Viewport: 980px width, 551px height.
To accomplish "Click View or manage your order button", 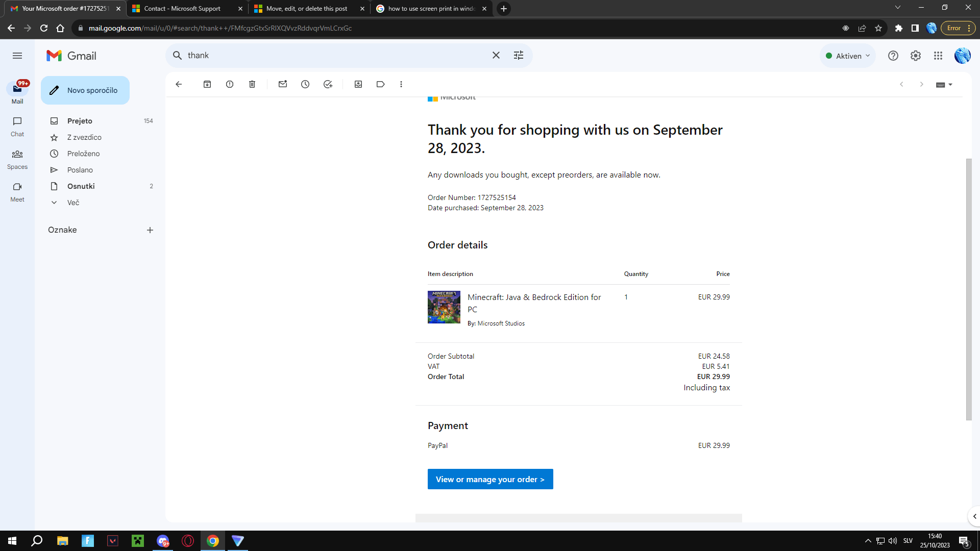I will pos(490,479).
